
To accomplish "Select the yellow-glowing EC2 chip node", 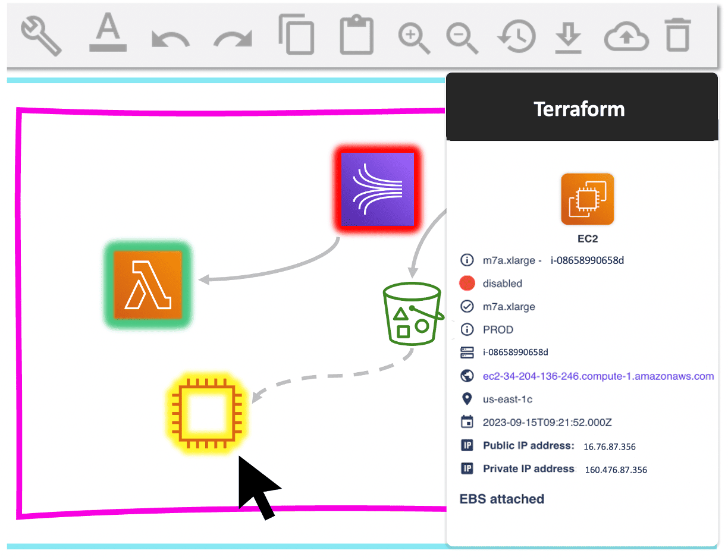I will [207, 414].
